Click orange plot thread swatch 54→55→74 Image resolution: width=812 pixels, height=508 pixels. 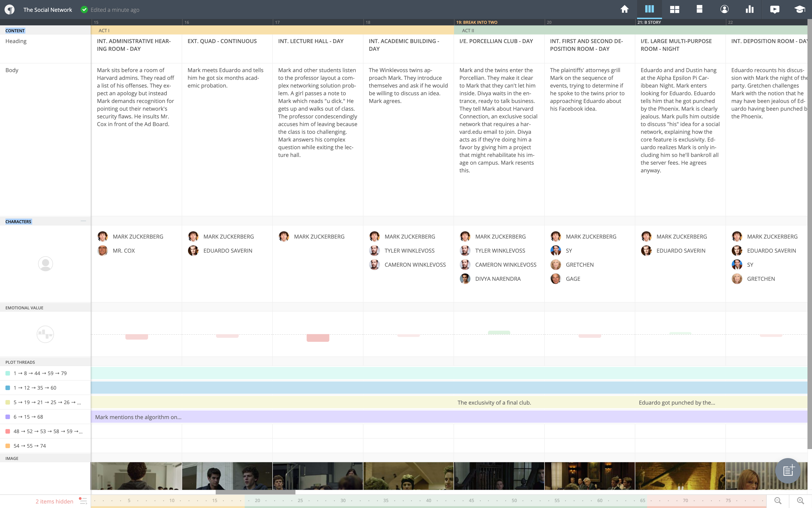[8, 446]
